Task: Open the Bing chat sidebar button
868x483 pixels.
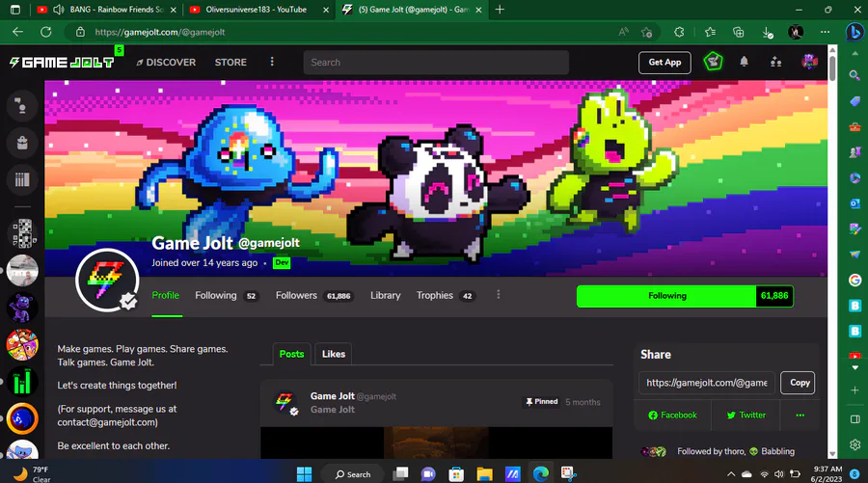Action: 854,32
